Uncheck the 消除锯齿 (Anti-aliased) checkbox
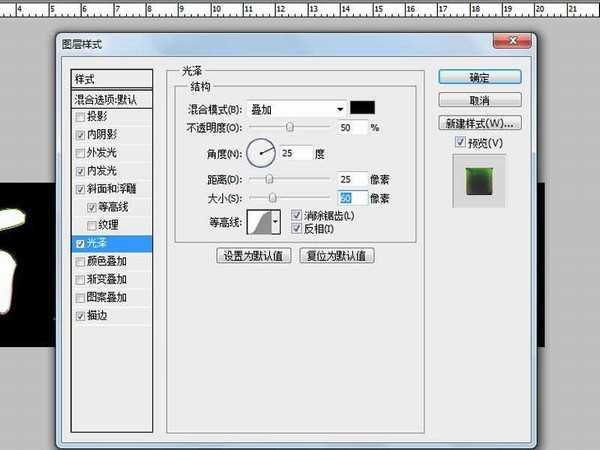The width and height of the screenshot is (600, 450). point(297,215)
